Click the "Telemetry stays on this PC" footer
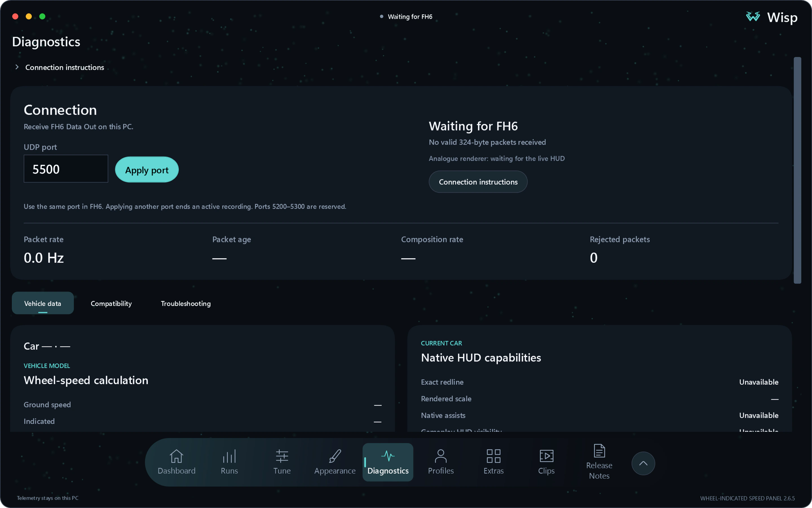 (48, 498)
